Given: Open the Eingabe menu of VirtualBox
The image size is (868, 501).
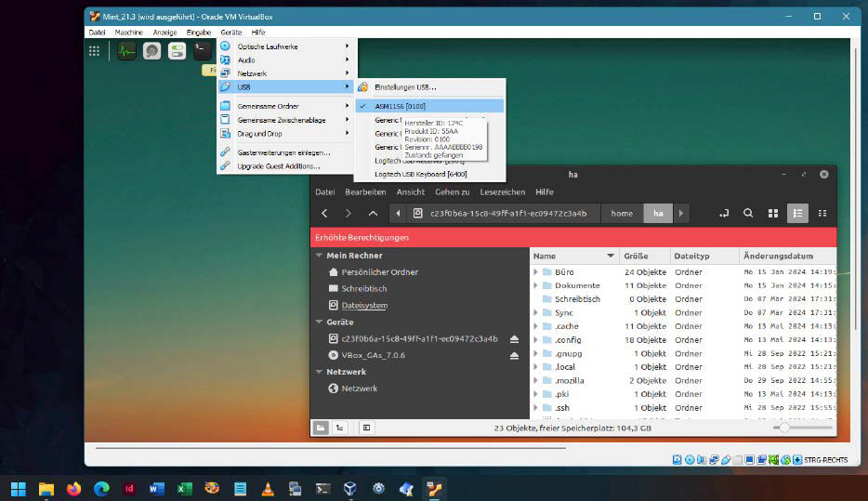Looking at the screenshot, I should coord(198,33).
